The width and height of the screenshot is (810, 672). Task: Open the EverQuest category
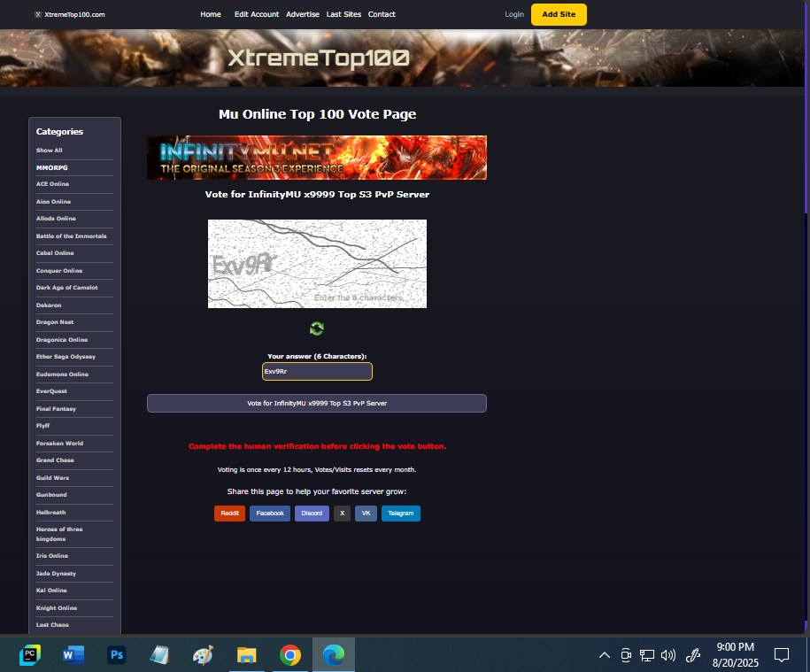(51, 391)
